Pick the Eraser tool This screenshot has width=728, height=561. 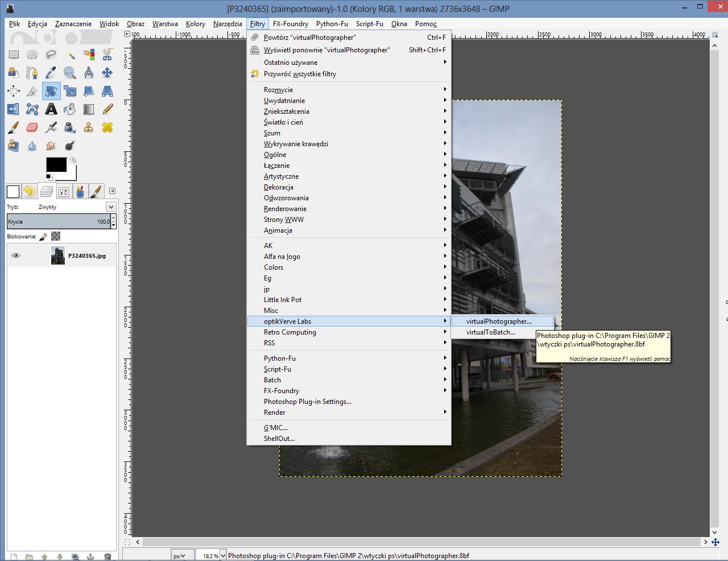pyautogui.click(x=32, y=127)
